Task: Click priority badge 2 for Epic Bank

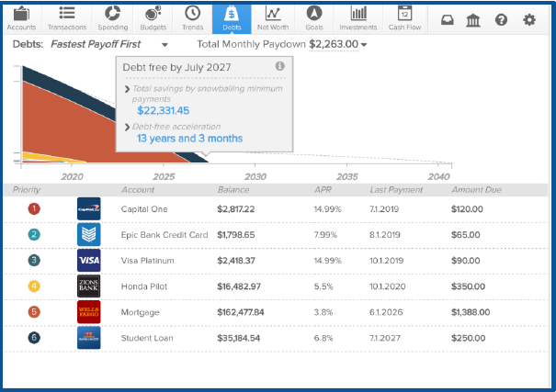Action: pos(34,234)
